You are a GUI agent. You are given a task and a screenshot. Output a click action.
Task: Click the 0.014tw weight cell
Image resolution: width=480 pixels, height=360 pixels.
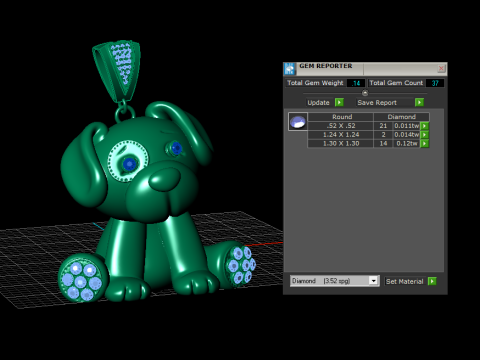pyautogui.click(x=407, y=135)
